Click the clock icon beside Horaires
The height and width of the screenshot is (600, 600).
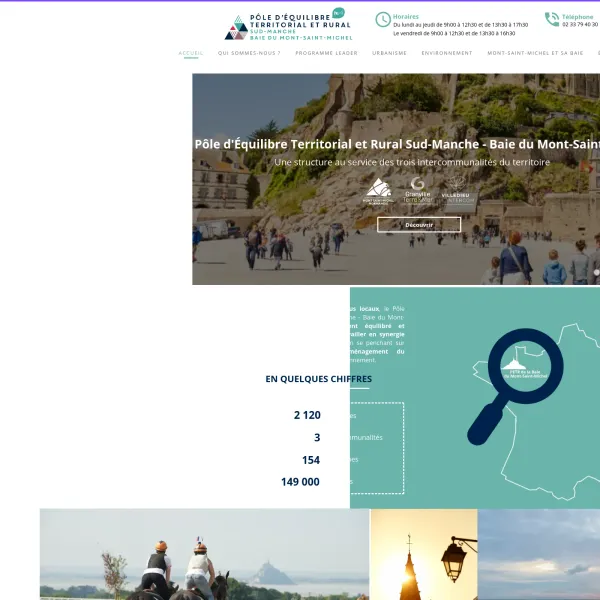[x=383, y=20]
